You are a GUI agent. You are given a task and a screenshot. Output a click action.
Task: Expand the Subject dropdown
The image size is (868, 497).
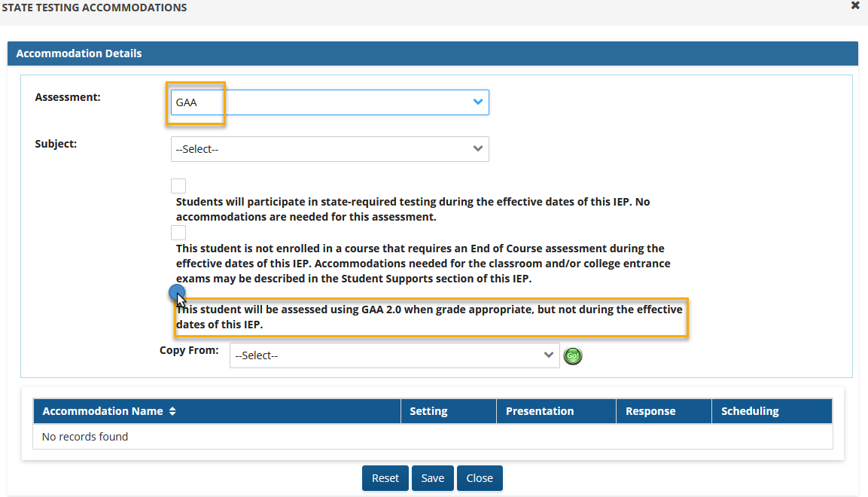click(x=330, y=149)
